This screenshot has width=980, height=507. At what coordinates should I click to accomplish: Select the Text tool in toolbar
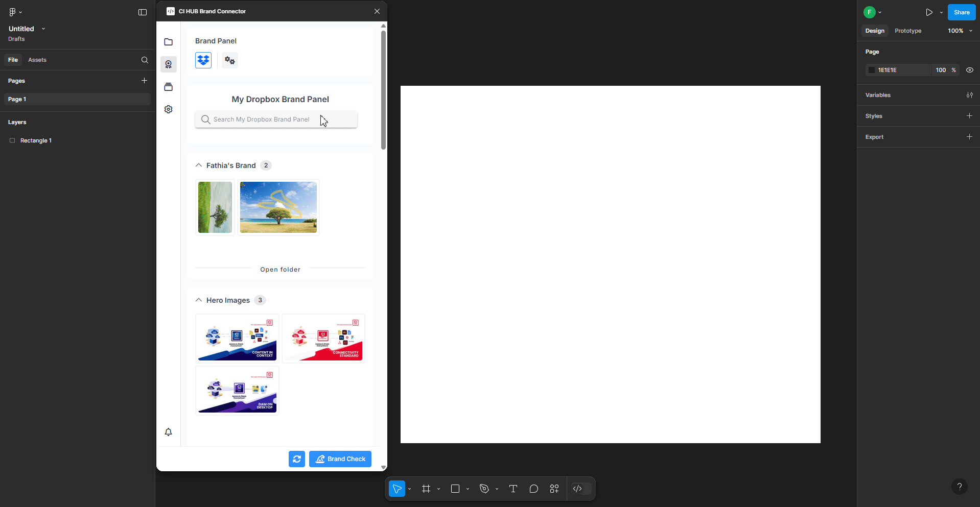513,489
